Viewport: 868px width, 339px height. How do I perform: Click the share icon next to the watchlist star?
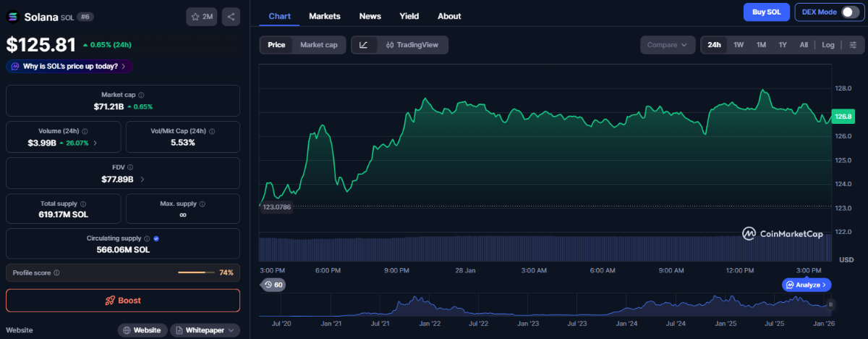(x=231, y=16)
